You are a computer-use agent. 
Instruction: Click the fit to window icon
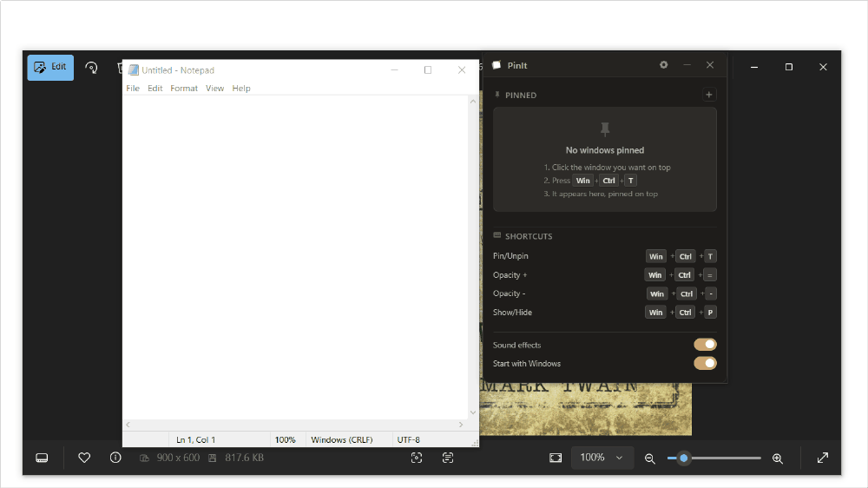point(556,458)
